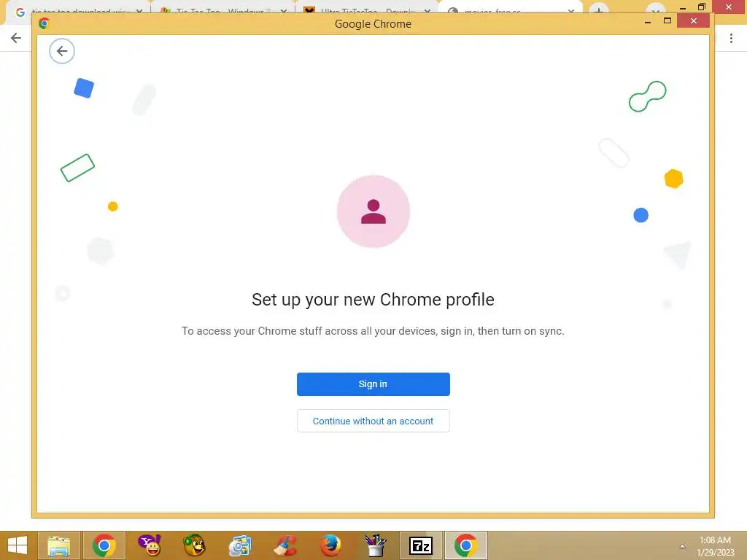Viewport: 747px width, 560px height.
Task: Close the Ultra TicTacToe tab
Action: click(427, 11)
